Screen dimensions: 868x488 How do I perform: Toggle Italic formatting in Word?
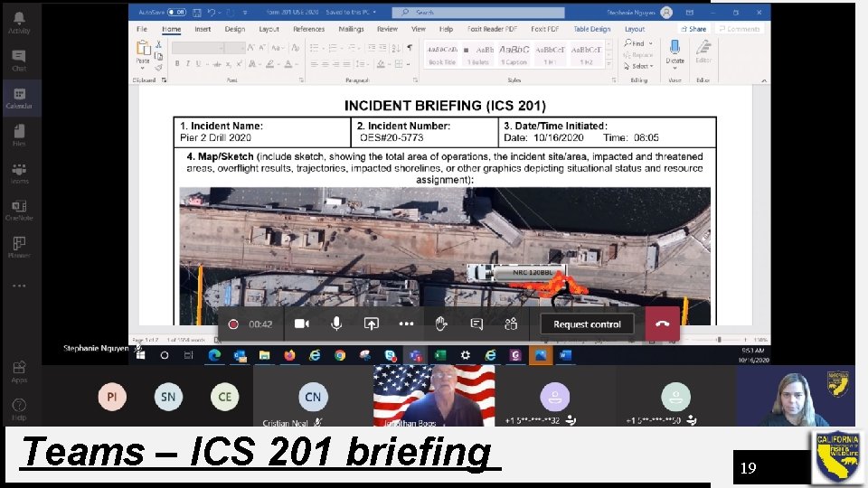(188, 64)
